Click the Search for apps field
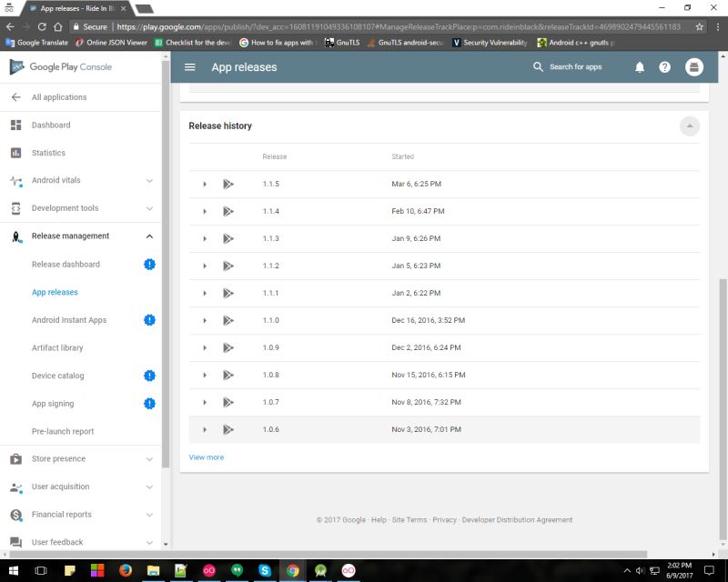Screen dimensions: 728x582 click(x=576, y=66)
